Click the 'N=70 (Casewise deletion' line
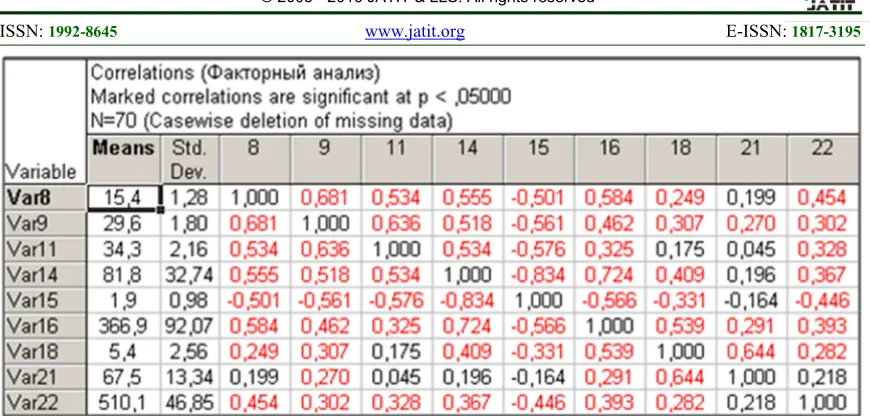 [x=271, y=120]
